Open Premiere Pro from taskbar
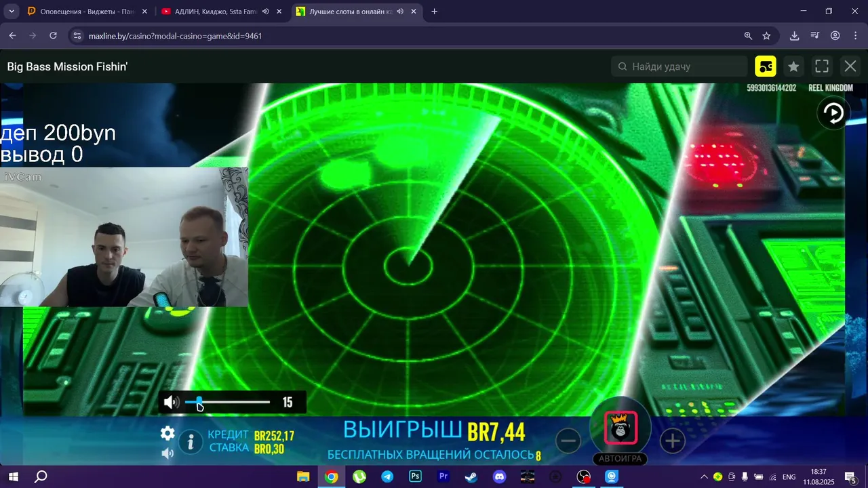This screenshot has height=488, width=868. click(443, 476)
